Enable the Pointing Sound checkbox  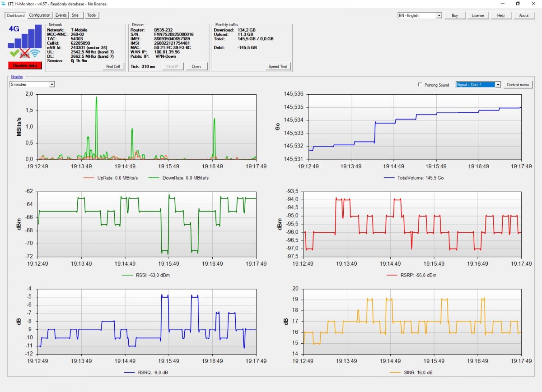point(421,85)
